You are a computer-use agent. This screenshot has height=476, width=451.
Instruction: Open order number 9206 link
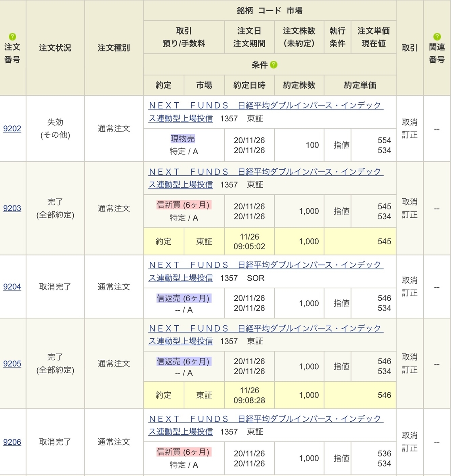pyautogui.click(x=12, y=442)
